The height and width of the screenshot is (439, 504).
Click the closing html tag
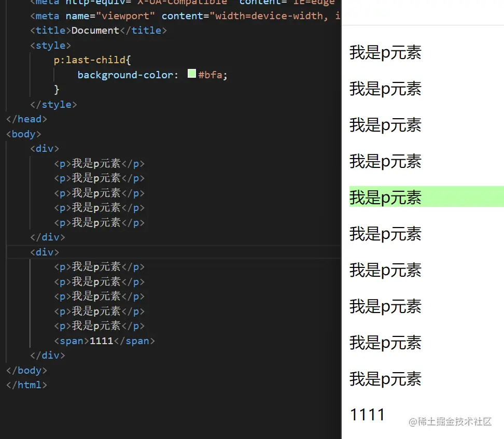(26, 385)
